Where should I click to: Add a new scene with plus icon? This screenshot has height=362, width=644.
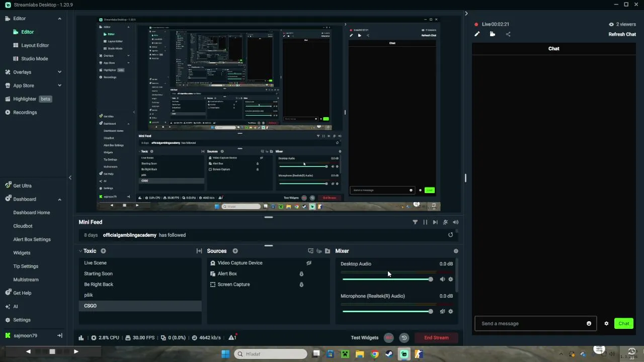point(103,251)
